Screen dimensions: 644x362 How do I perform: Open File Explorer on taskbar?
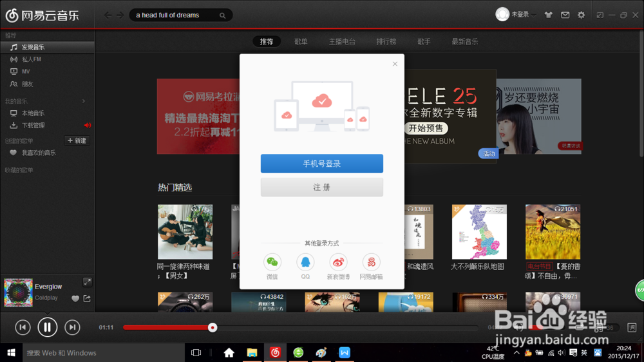252,352
